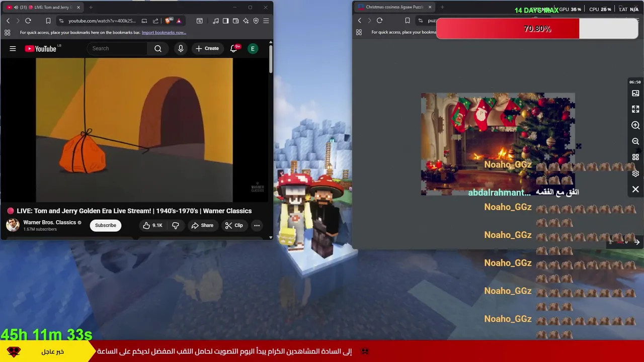Open site settings icon beside youtube.com URL
This screenshot has width=644, height=362.
point(61,21)
